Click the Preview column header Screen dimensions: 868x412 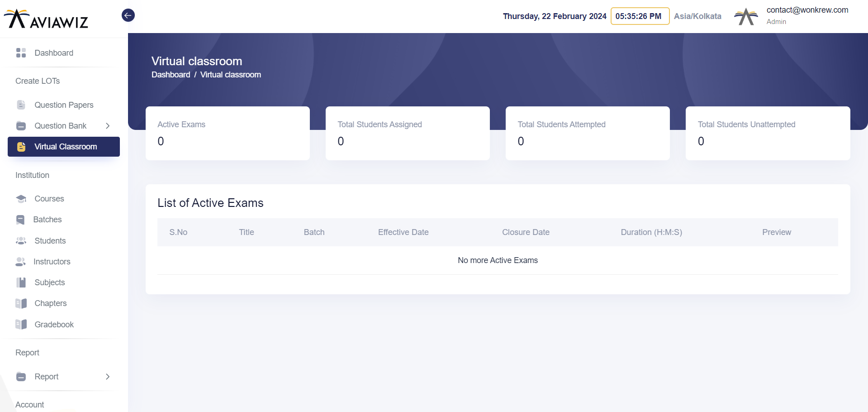tap(777, 232)
